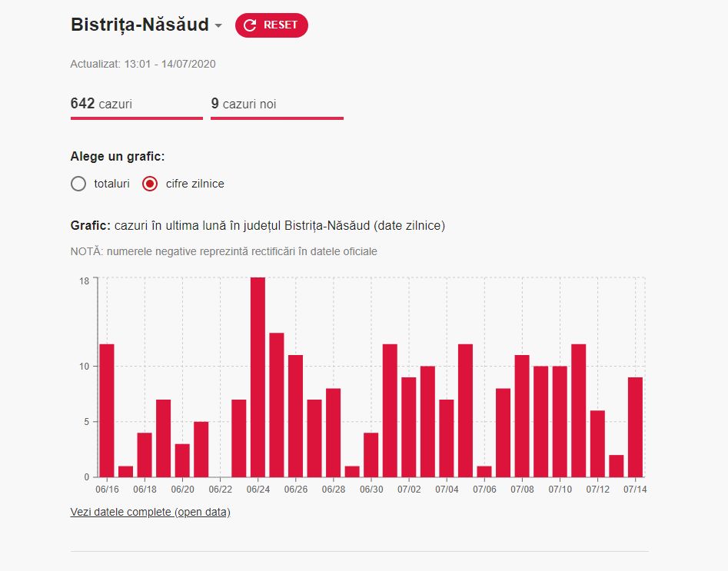
Task: Select the chart bar above 06/20
Action: [x=182, y=460]
